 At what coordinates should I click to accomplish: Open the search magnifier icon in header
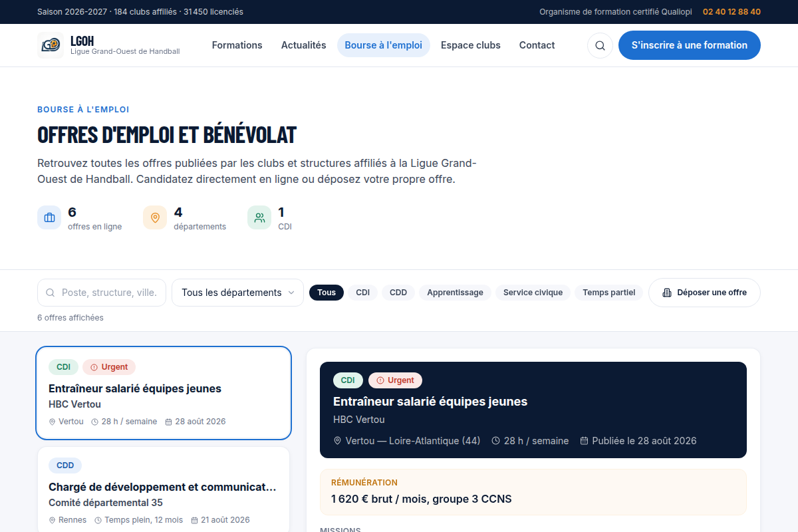coord(600,45)
